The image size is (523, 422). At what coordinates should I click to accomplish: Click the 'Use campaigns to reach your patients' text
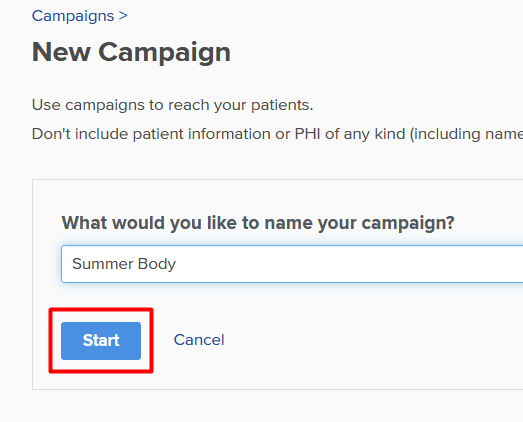point(172,105)
